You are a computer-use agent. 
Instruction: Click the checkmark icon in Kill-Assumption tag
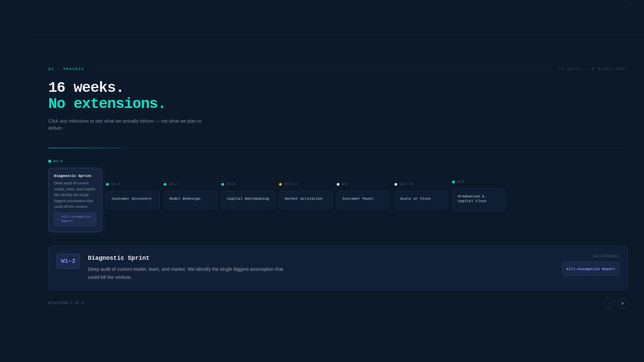[x=58, y=219]
